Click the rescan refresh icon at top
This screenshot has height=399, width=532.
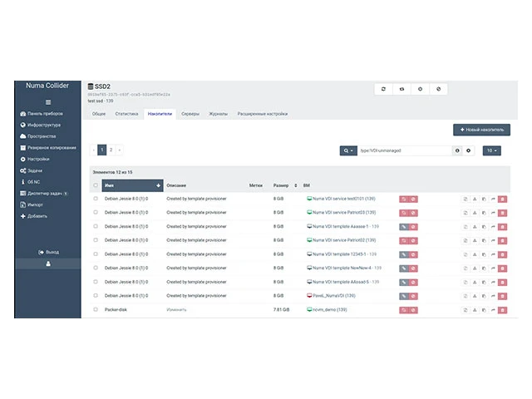coord(383,89)
